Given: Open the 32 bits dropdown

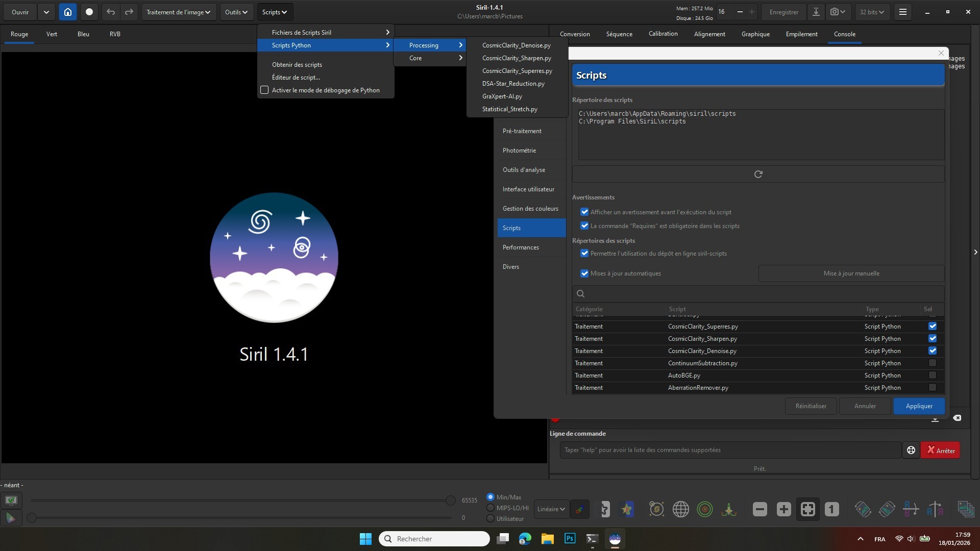Looking at the screenshot, I should pyautogui.click(x=872, y=12).
